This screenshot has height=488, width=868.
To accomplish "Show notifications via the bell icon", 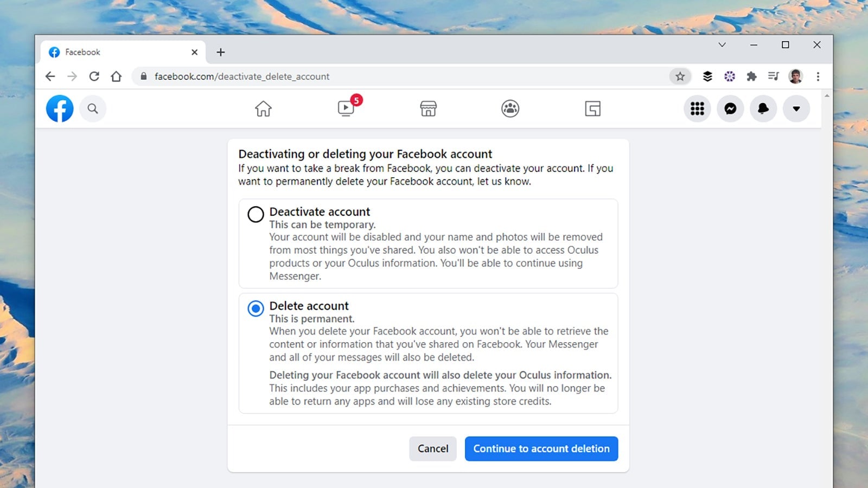I will [763, 108].
